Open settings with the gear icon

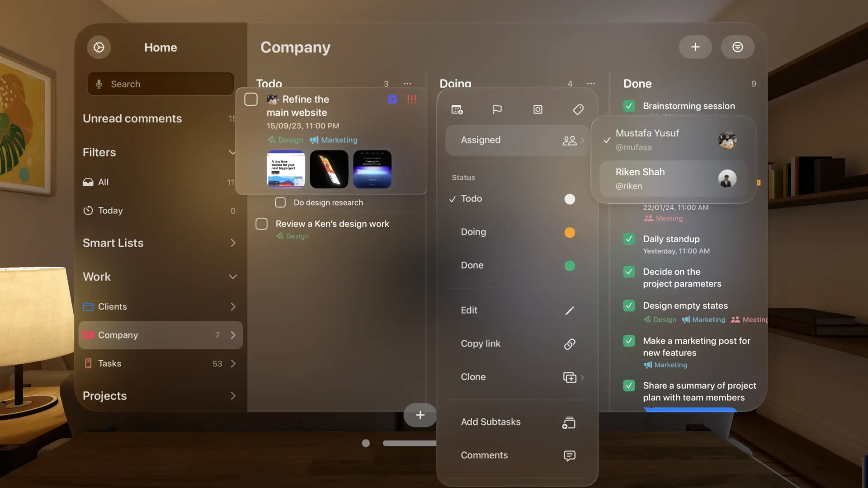tap(99, 47)
